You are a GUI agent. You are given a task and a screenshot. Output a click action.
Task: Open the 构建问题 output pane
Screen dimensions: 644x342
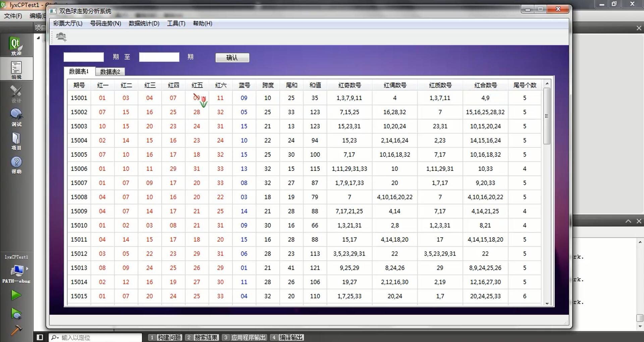(165, 337)
